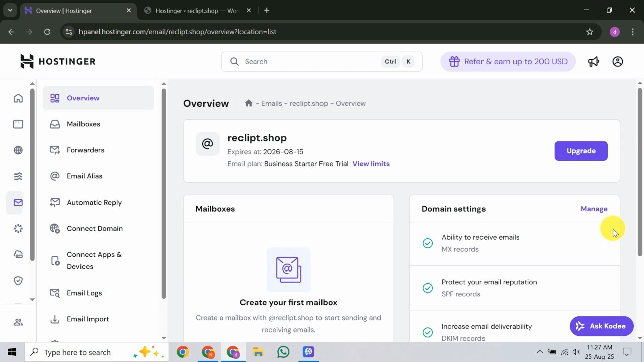644x362 pixels.
Task: Open Email Logs in the sidebar
Action: coord(98,293)
